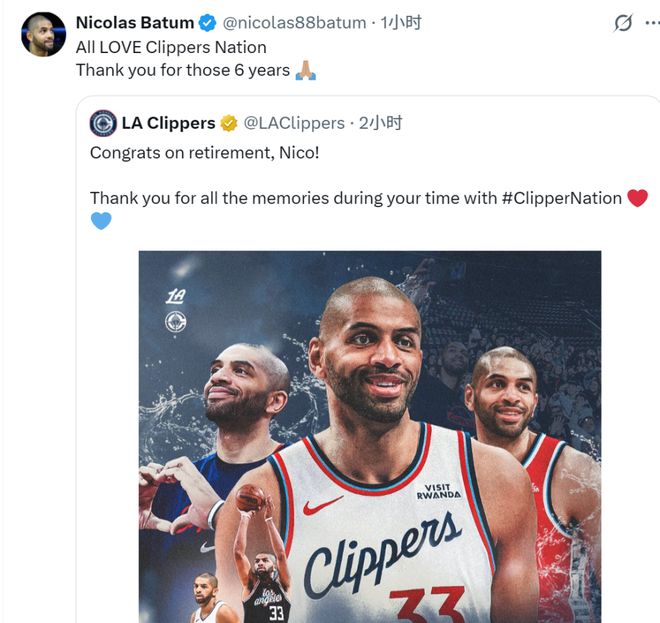Open the Clippers retirement graphic image
The width and height of the screenshot is (660, 623).
(x=370, y=437)
